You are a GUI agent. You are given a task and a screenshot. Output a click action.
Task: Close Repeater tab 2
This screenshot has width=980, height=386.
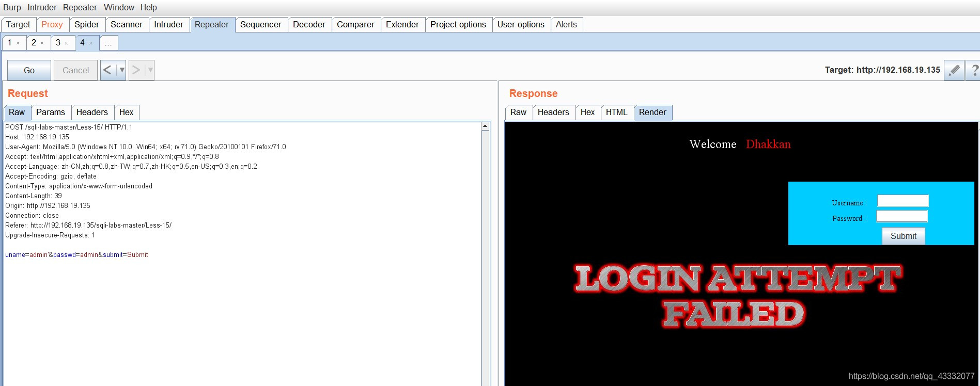(42, 43)
